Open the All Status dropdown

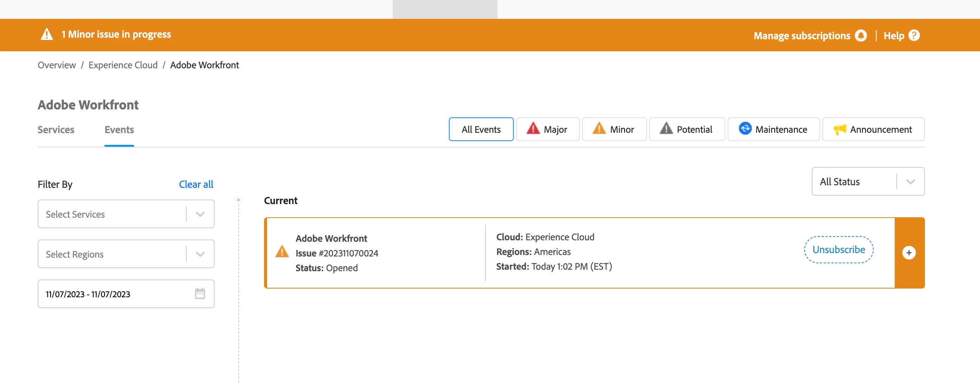(x=868, y=181)
